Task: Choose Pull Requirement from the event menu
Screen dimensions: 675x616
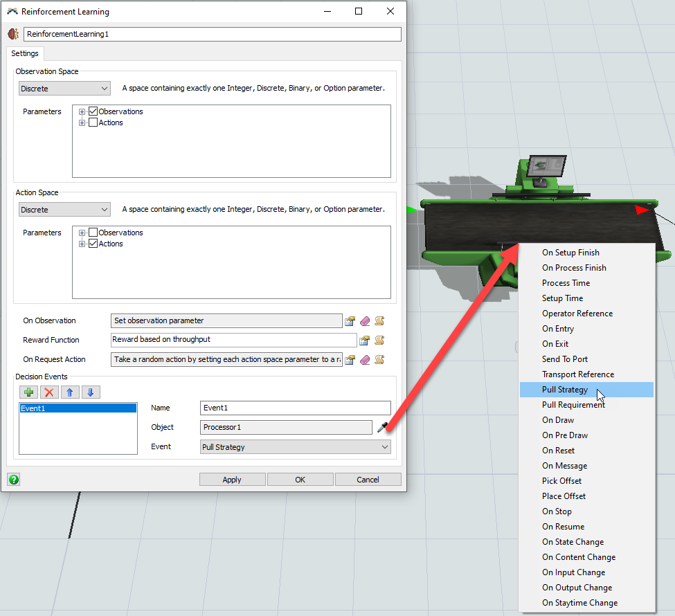Action: point(573,405)
